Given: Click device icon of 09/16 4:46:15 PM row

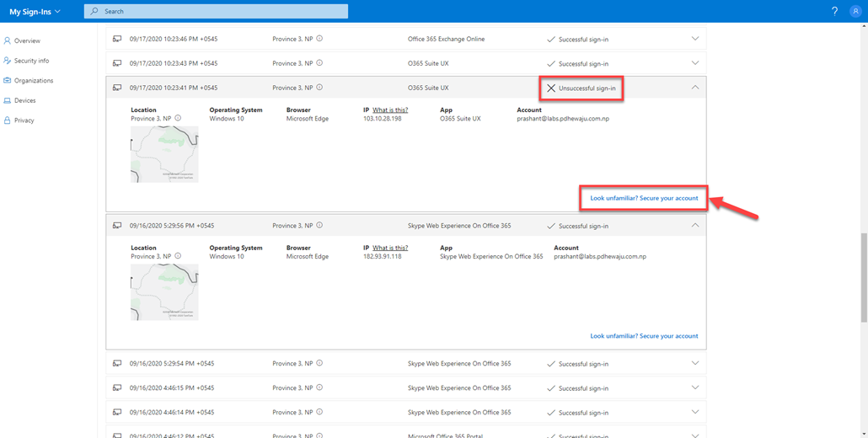Looking at the screenshot, I should (x=117, y=387).
